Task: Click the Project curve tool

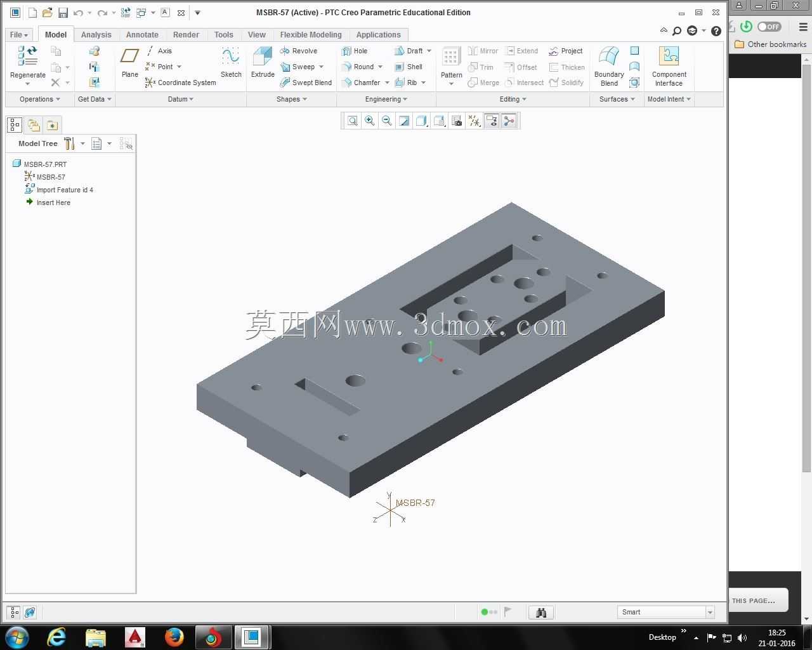Action: (x=566, y=51)
